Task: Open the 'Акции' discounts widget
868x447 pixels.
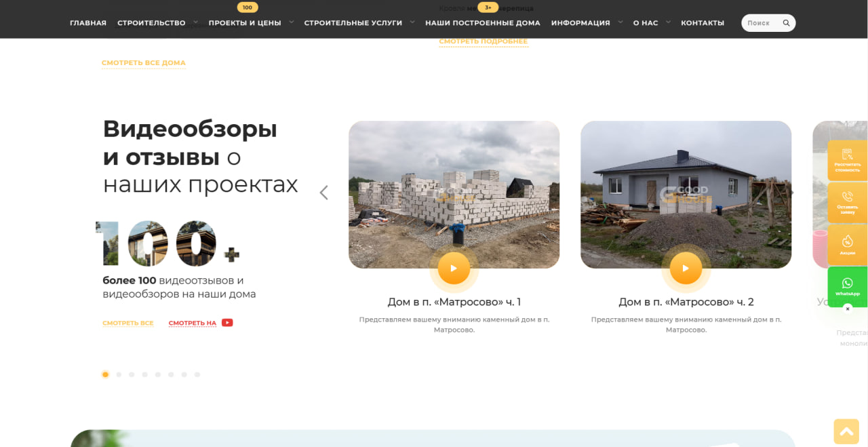Action: click(848, 244)
